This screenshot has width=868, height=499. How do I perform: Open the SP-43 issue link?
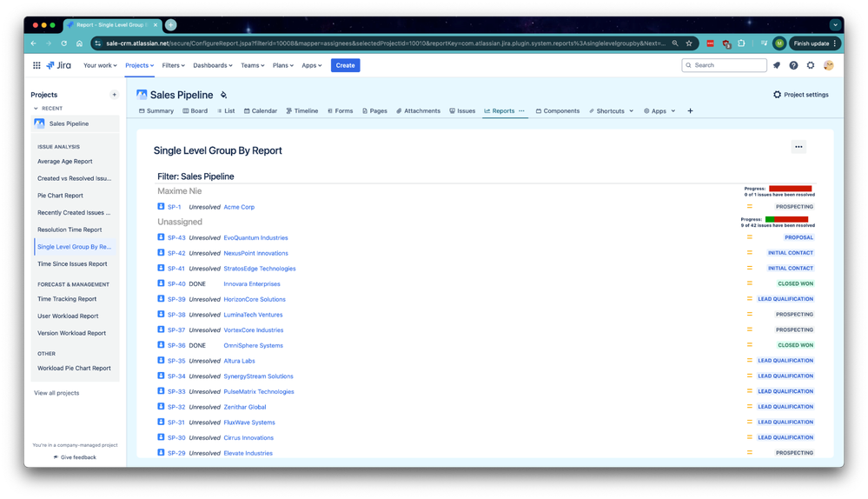pyautogui.click(x=176, y=237)
